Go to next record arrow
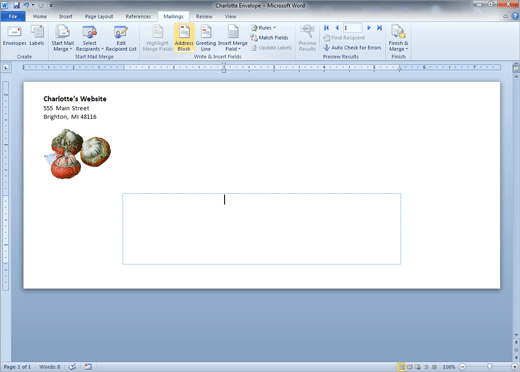The image size is (520, 372). pyautogui.click(x=369, y=28)
